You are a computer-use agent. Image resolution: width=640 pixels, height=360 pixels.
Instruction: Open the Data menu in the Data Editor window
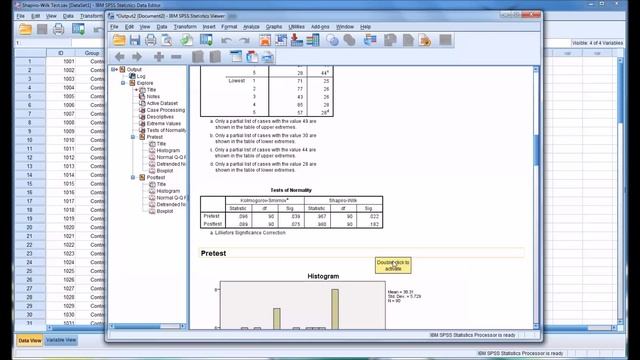click(68, 16)
